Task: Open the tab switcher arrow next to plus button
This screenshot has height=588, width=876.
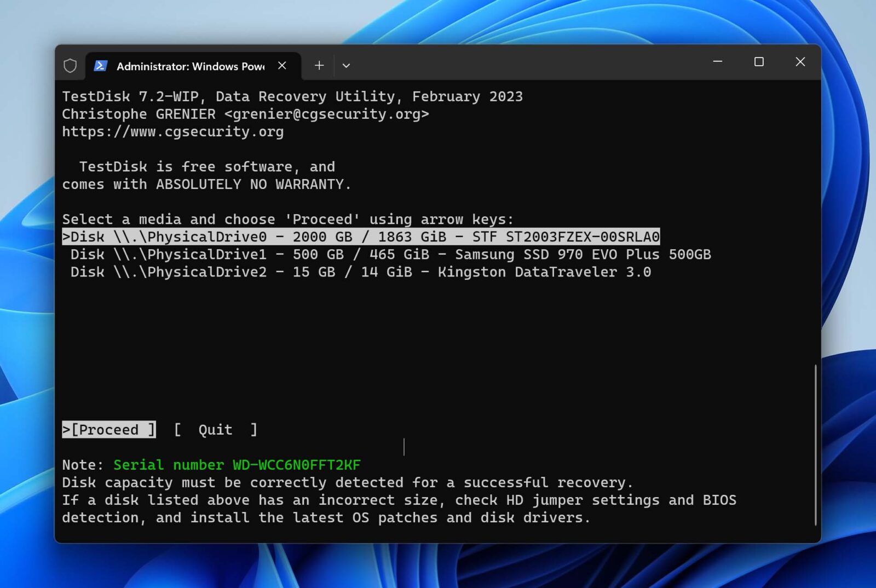Action: click(346, 65)
